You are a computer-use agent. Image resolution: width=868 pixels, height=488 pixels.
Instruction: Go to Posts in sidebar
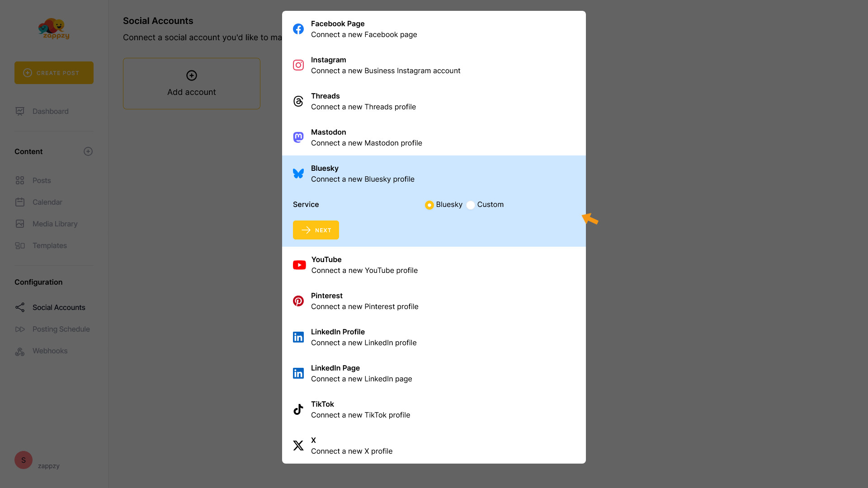click(x=42, y=180)
